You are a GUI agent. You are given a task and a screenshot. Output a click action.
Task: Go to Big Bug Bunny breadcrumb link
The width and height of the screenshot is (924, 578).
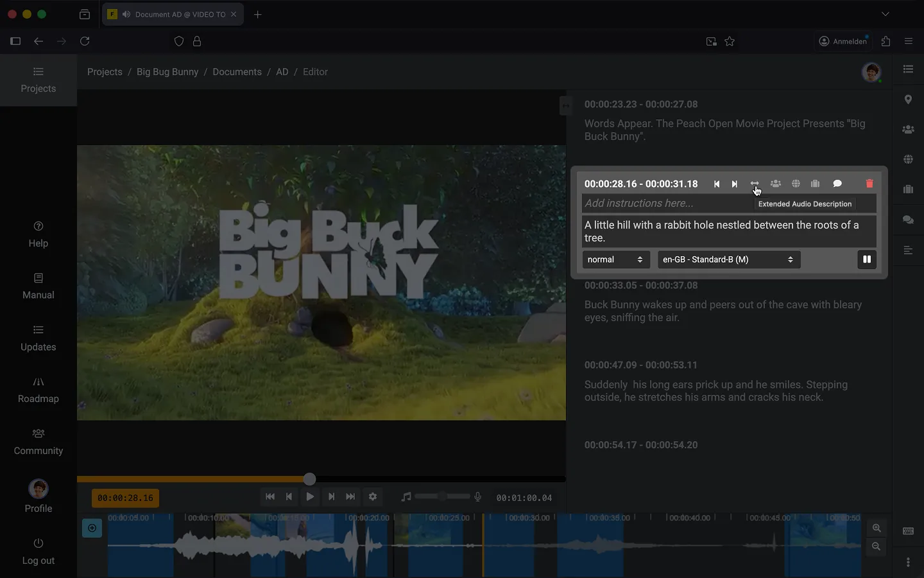(167, 72)
